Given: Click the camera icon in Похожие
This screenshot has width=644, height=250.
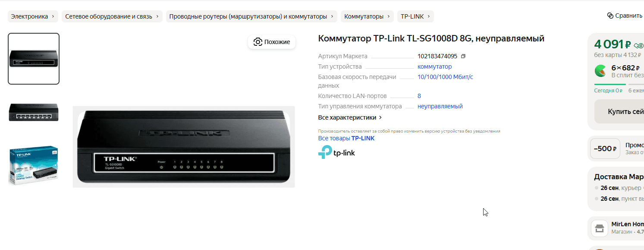Looking at the screenshot, I should pos(258,42).
